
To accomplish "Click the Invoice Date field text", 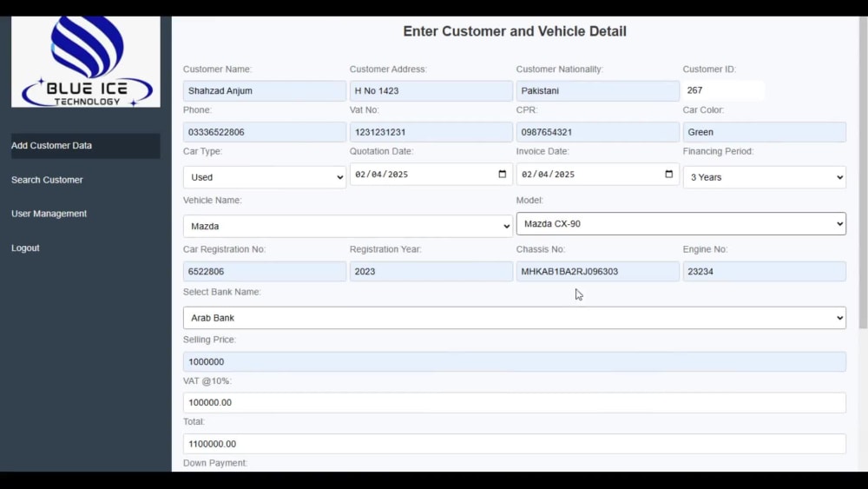I will click(549, 175).
